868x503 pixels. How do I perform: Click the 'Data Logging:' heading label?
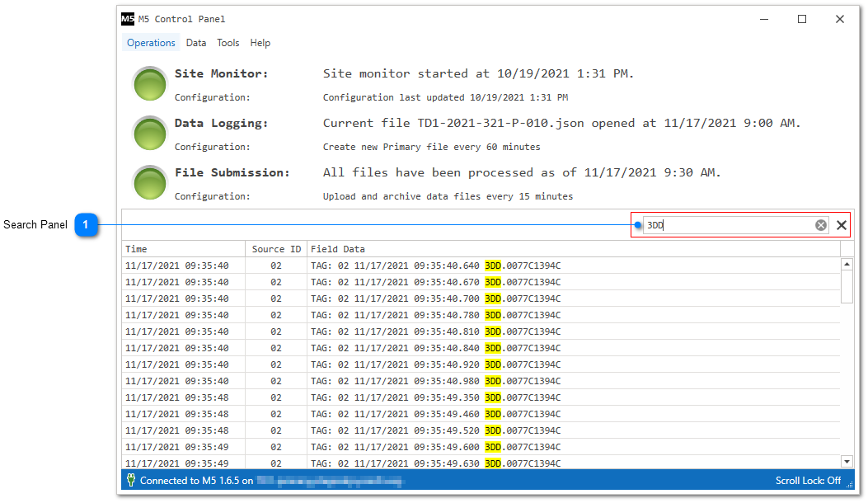[222, 123]
